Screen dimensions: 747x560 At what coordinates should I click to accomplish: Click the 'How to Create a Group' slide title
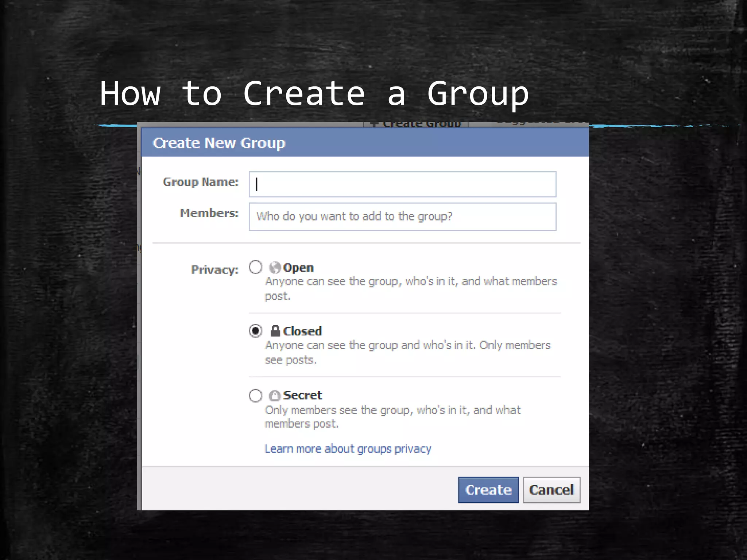pos(314,94)
